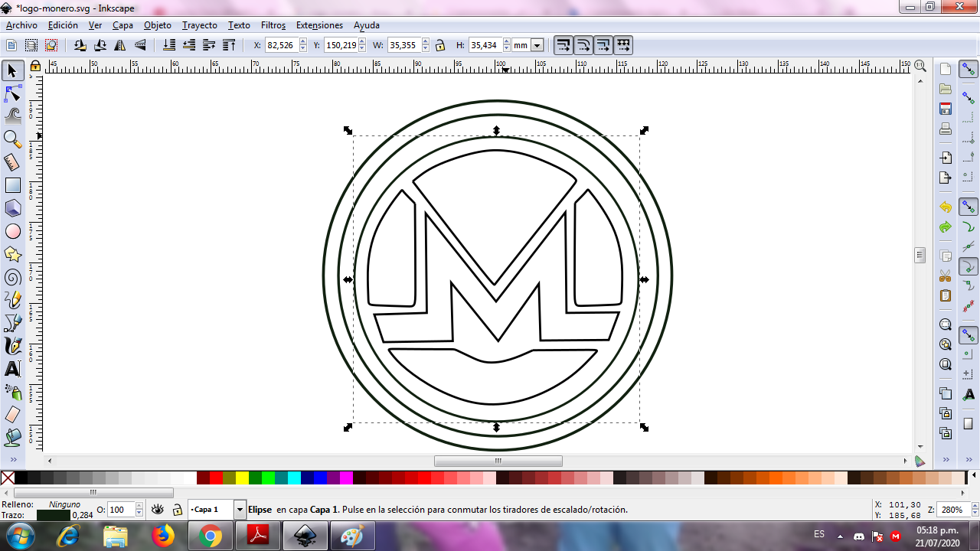Viewport: 980px width, 551px height.
Task: Click Select all objects icon
Action: 11,45
